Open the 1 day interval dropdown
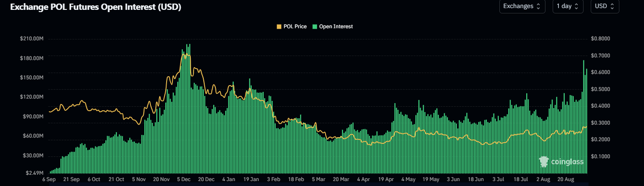 (x=568, y=6)
